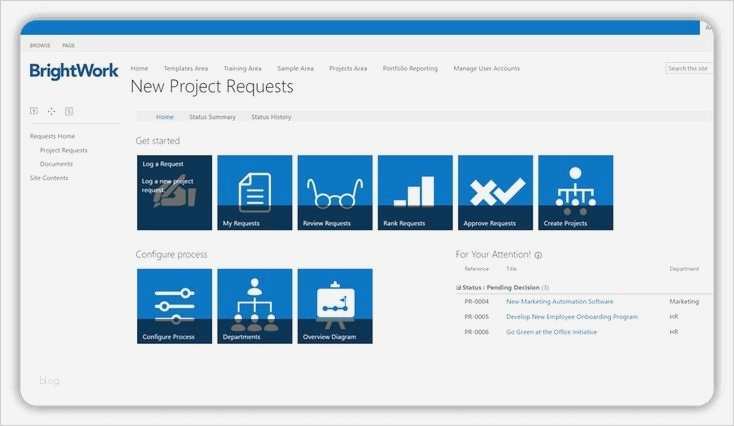Sort by the Reference column header
The width and height of the screenshot is (734, 426).
click(477, 269)
